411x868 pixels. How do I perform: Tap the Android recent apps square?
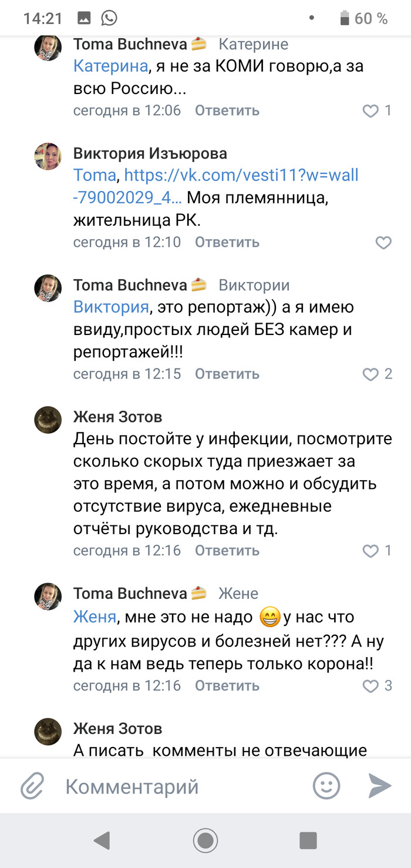[308, 840]
